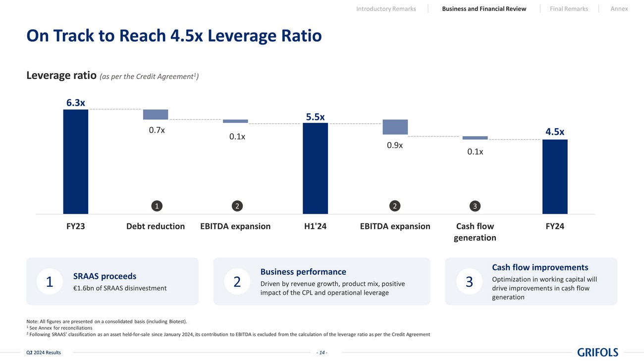Image resolution: width=644 pixels, height=362 pixels.
Task: Click the light blue 0.7x Debt reduction bar
Action: click(x=156, y=114)
